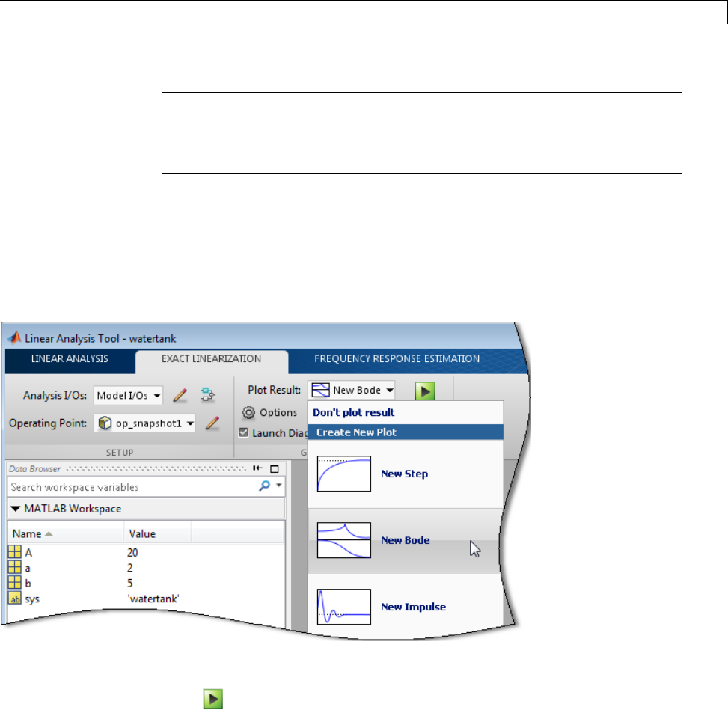Choose Don't plot result menu entry
The width and height of the screenshot is (728, 710).
click(x=406, y=412)
